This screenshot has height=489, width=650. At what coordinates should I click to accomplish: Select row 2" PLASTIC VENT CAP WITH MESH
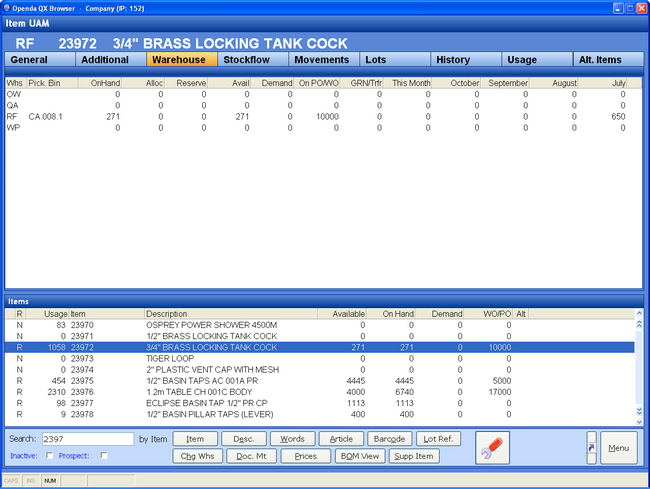pyautogui.click(x=320, y=370)
